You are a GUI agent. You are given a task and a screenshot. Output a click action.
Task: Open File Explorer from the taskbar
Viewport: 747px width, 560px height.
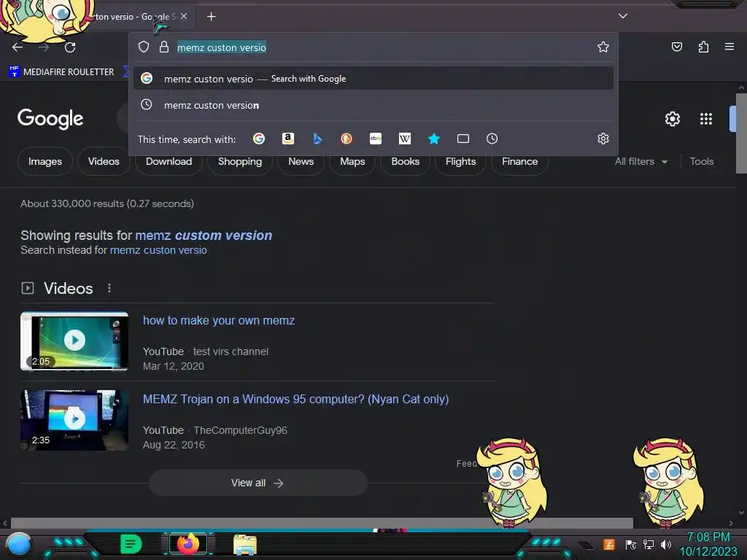click(x=245, y=545)
